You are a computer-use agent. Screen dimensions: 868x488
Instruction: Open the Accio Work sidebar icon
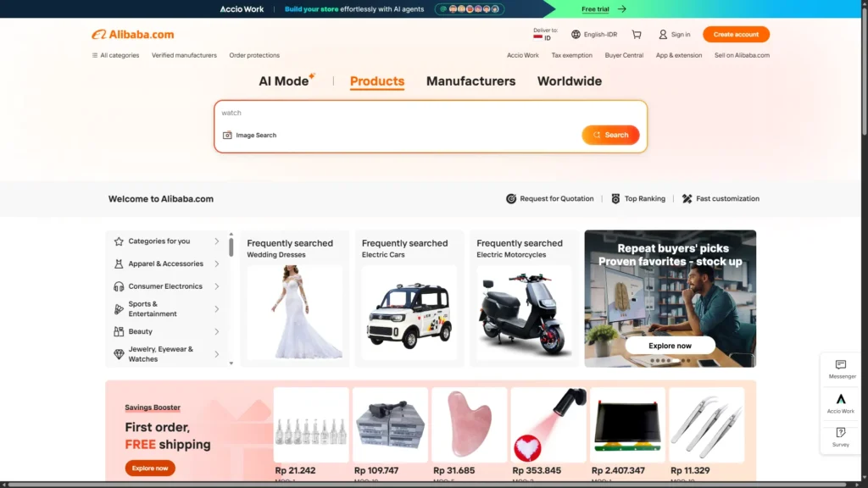tap(841, 399)
